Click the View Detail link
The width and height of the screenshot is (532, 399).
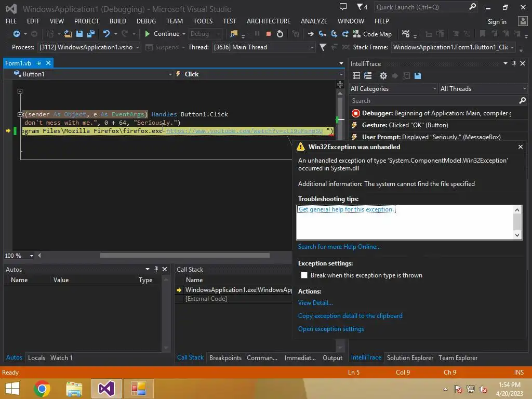click(x=315, y=303)
